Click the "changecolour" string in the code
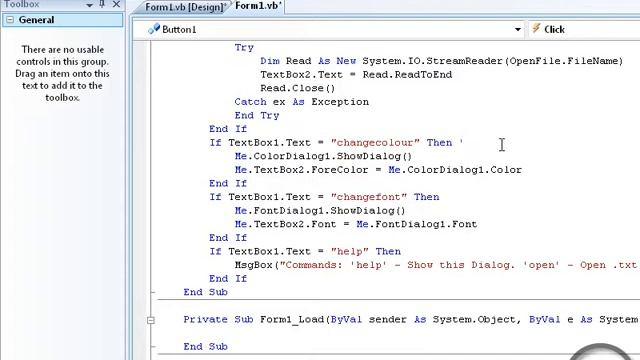The image size is (640, 360). [375, 143]
